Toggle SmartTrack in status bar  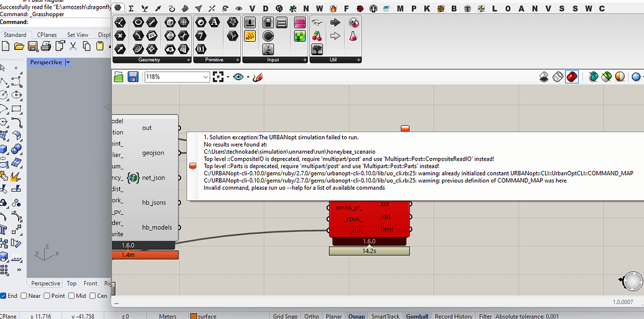point(385,316)
